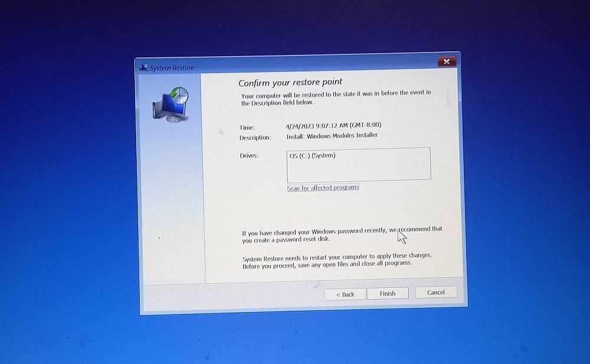Viewport: 590px width, 364px height.
Task: Click the Description field label
Action: pos(255,136)
